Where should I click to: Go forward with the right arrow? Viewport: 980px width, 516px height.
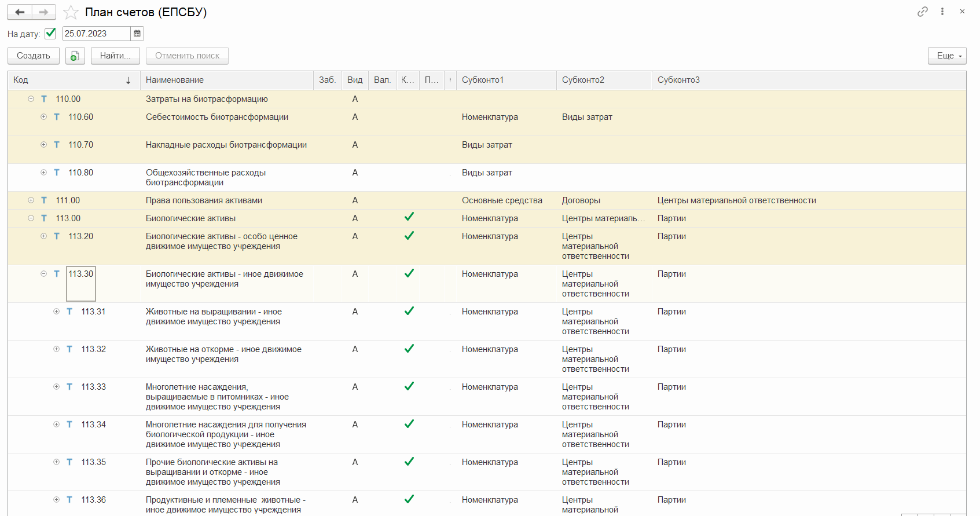coord(44,12)
